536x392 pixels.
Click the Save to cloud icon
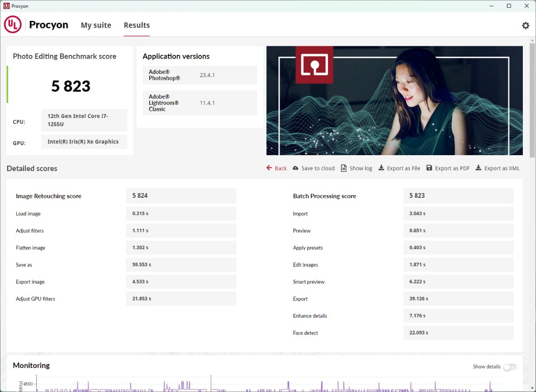[296, 168]
